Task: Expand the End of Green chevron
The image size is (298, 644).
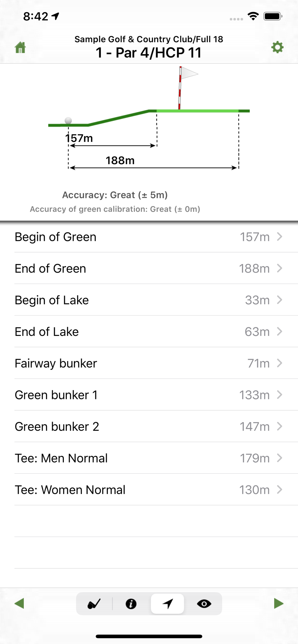Action: 280,268
